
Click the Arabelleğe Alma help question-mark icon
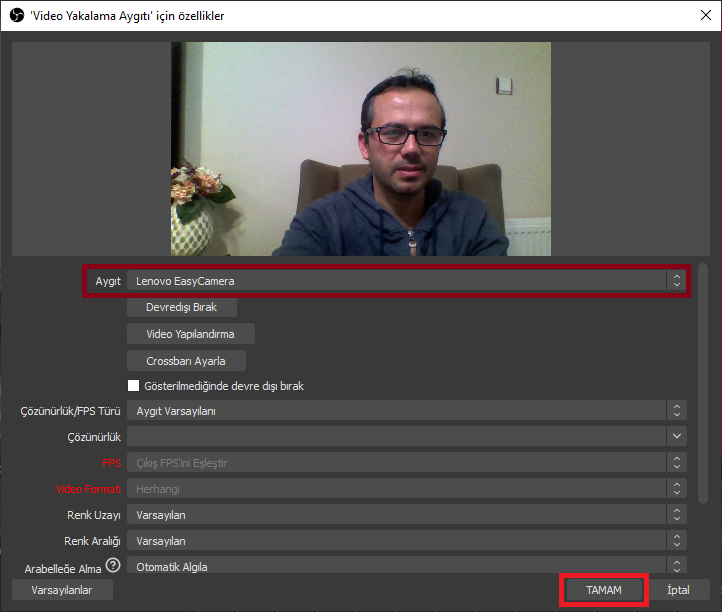coord(113,565)
